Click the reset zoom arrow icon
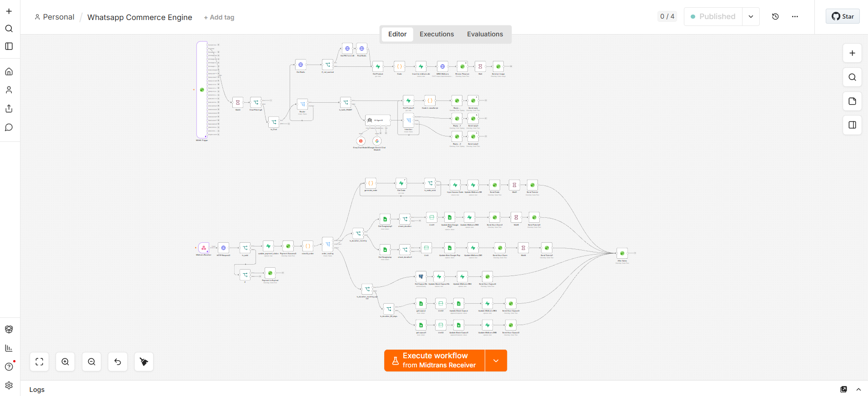This screenshot has width=868, height=396. click(x=118, y=362)
